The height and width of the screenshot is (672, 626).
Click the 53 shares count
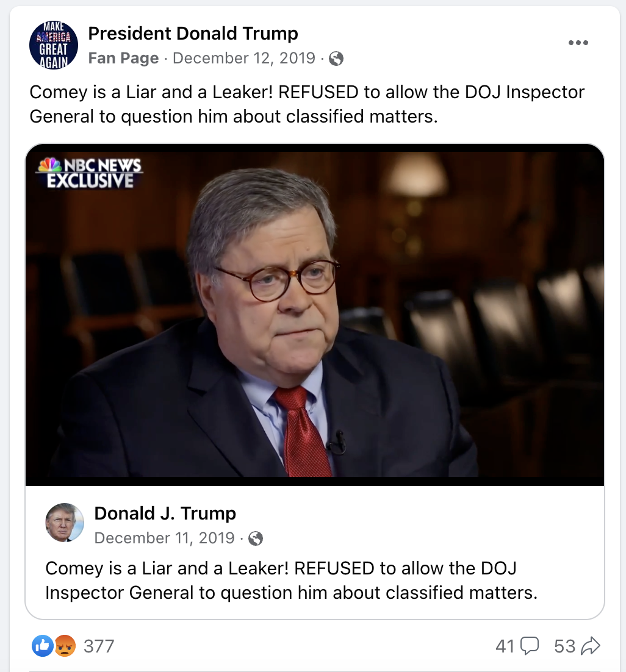click(565, 645)
